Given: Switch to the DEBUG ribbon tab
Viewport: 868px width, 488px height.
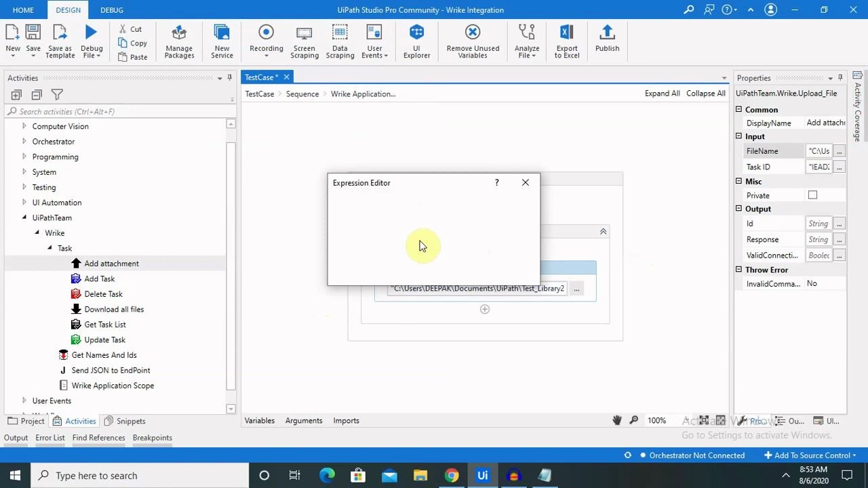Looking at the screenshot, I should [x=111, y=9].
